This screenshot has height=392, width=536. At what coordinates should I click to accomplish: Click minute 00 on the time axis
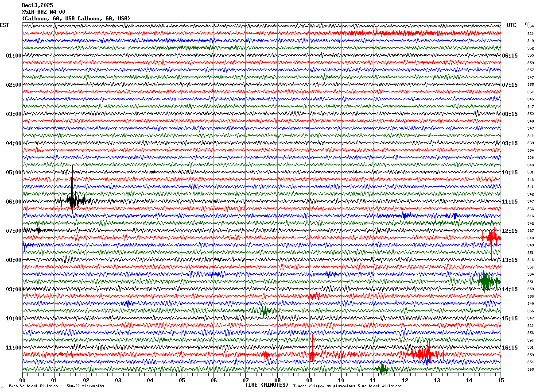(23, 380)
